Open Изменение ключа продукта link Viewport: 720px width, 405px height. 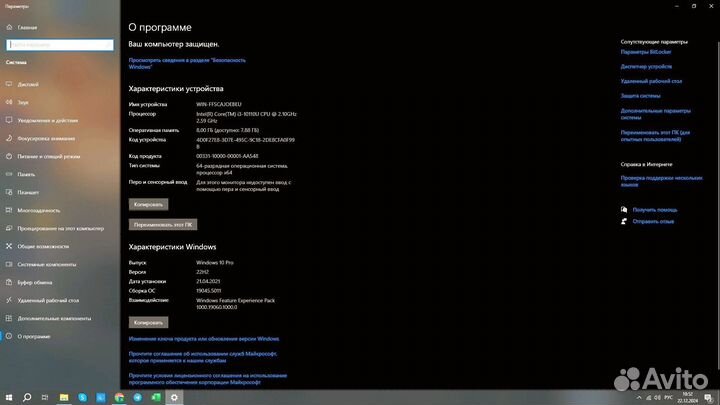point(204,339)
